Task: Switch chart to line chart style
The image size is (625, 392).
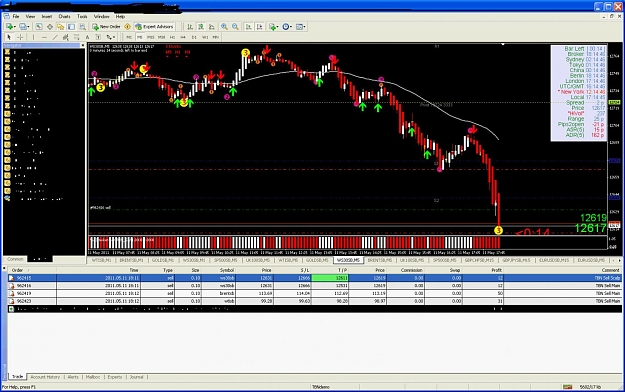Action: 212,27
